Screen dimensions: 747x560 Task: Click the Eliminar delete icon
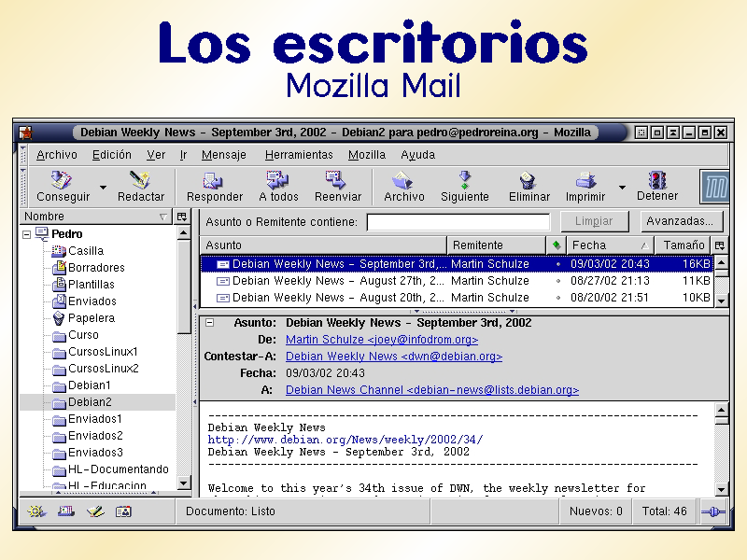click(x=529, y=180)
